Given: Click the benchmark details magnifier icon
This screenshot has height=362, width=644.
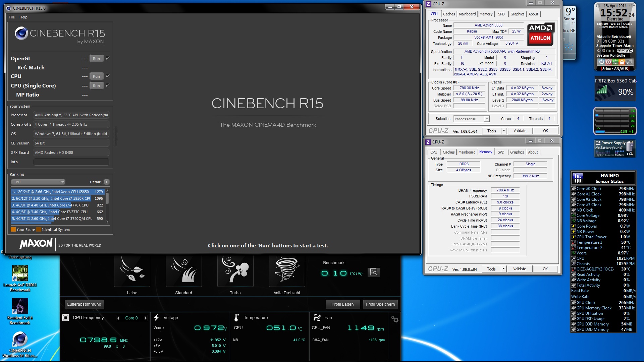Looking at the screenshot, I should [374, 272].
